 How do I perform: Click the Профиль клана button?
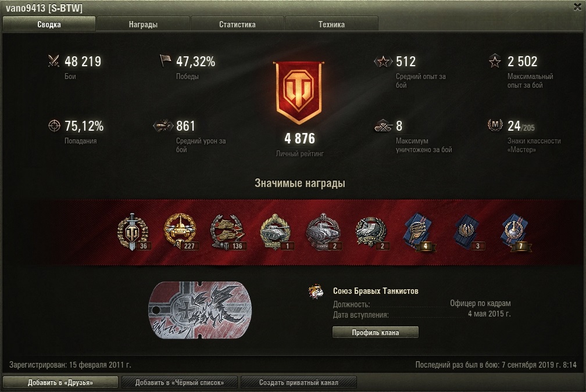(x=375, y=332)
